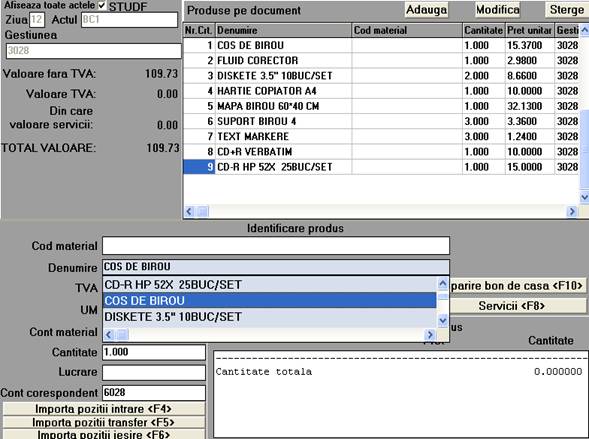The image size is (589, 439).
Task: Choose DISKETE 3.5" 10BUC/SET in dropdown list
Action: point(269,317)
